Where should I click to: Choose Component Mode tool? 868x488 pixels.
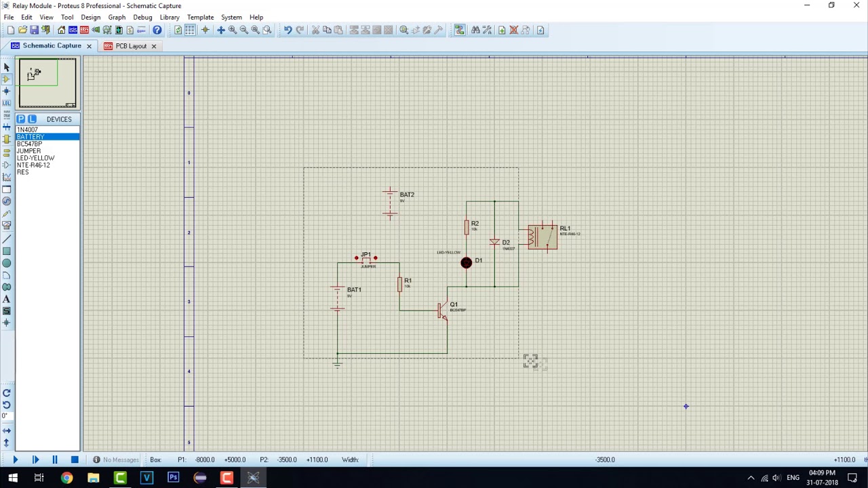point(7,79)
